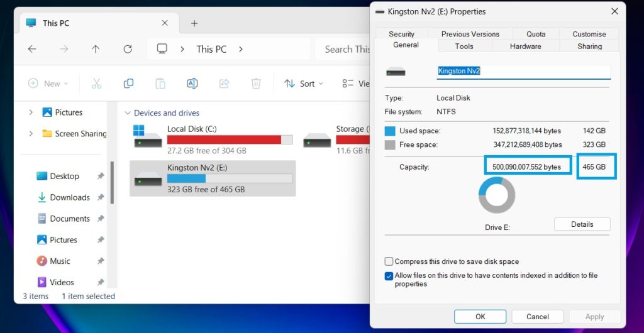Open the Sort dropdown menu
This screenshot has height=333, width=644.
pyautogui.click(x=304, y=84)
